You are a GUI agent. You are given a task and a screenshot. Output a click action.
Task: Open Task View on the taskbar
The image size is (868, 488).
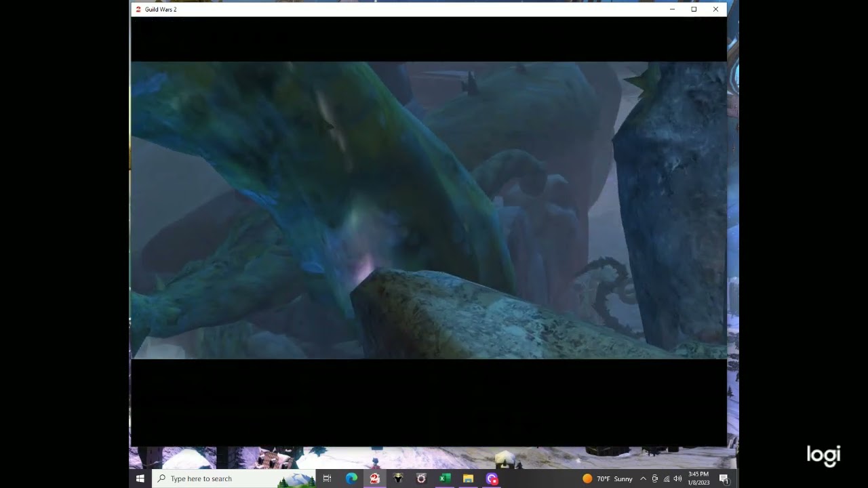point(327,479)
